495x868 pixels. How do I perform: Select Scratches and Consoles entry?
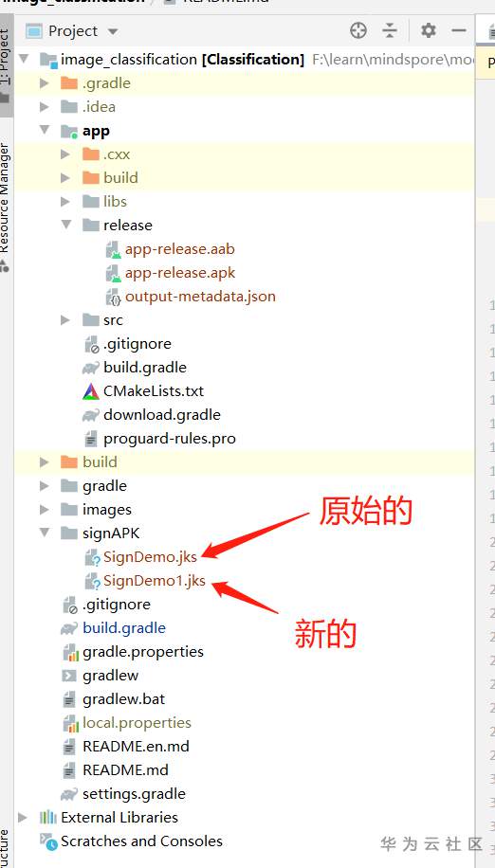pos(141,841)
